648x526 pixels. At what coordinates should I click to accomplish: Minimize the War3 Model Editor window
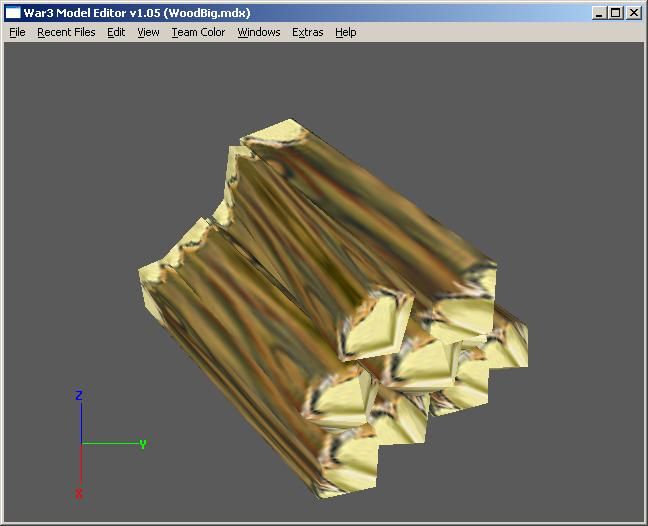(599, 13)
